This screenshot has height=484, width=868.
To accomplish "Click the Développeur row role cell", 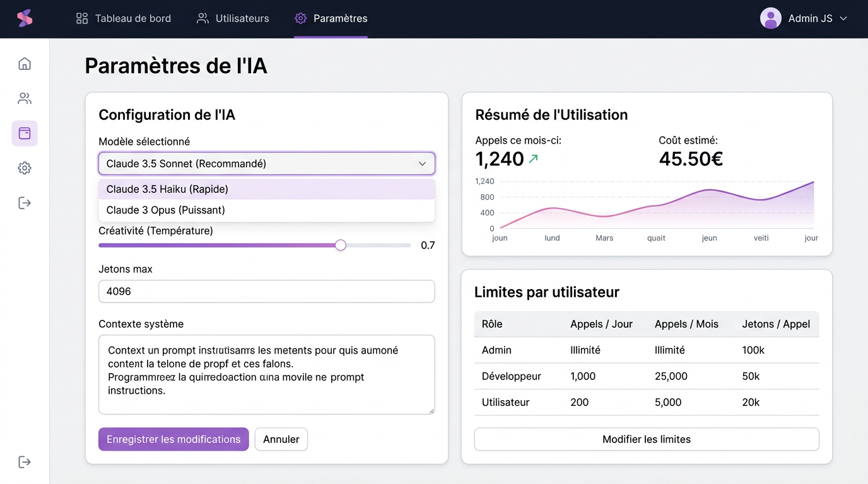I will pyautogui.click(x=512, y=376).
